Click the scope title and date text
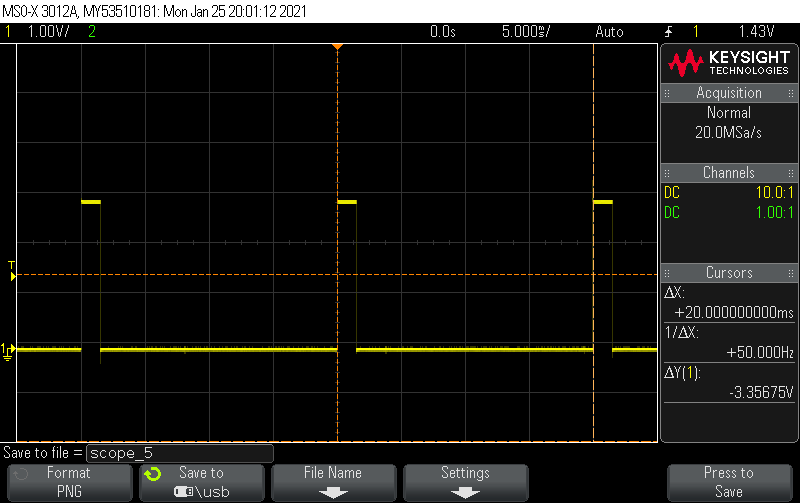This screenshot has height=503, width=800. (x=155, y=11)
